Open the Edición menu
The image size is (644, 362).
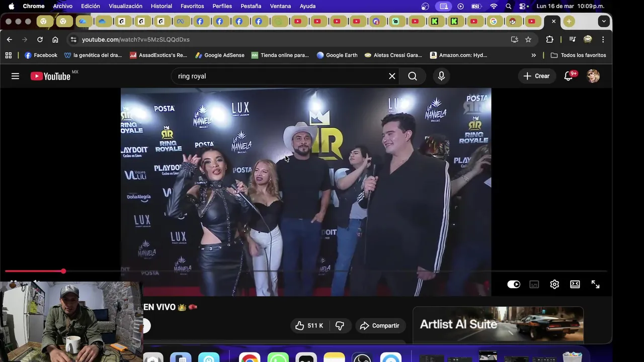(x=91, y=6)
